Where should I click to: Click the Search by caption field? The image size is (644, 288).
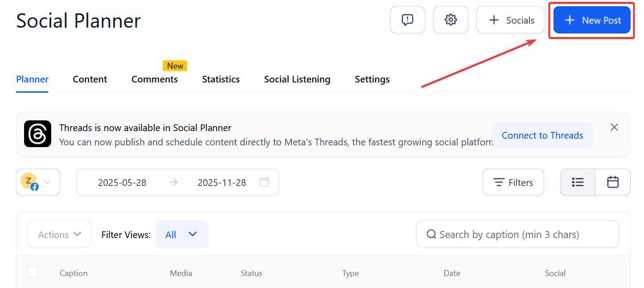(521, 235)
